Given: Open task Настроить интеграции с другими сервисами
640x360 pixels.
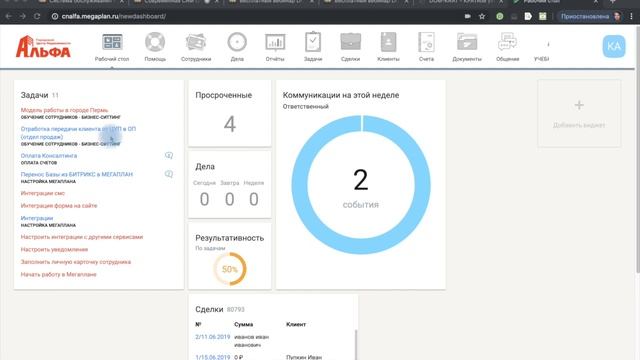Looking at the screenshot, I should tap(82, 237).
